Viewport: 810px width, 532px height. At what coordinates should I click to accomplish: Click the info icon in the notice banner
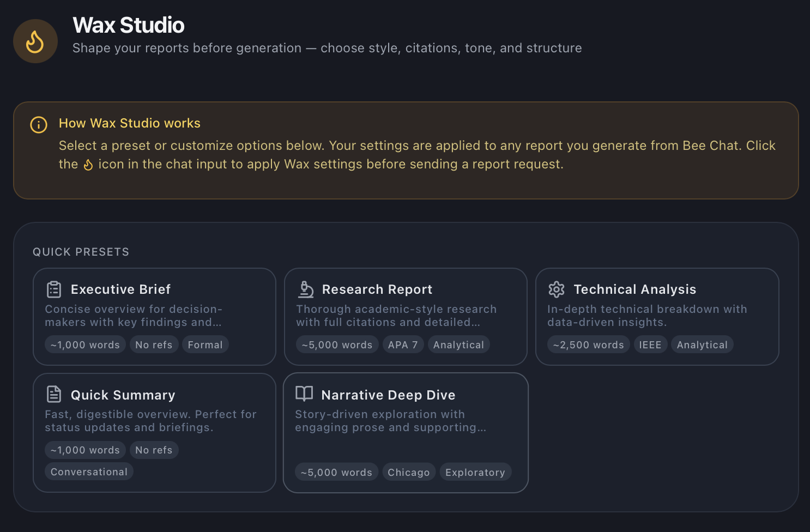pos(38,124)
